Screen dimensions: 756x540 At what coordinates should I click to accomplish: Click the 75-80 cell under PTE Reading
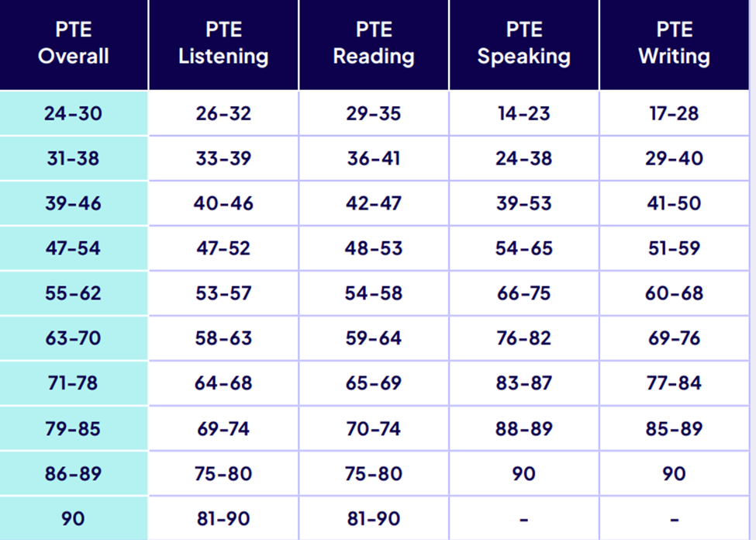374,473
